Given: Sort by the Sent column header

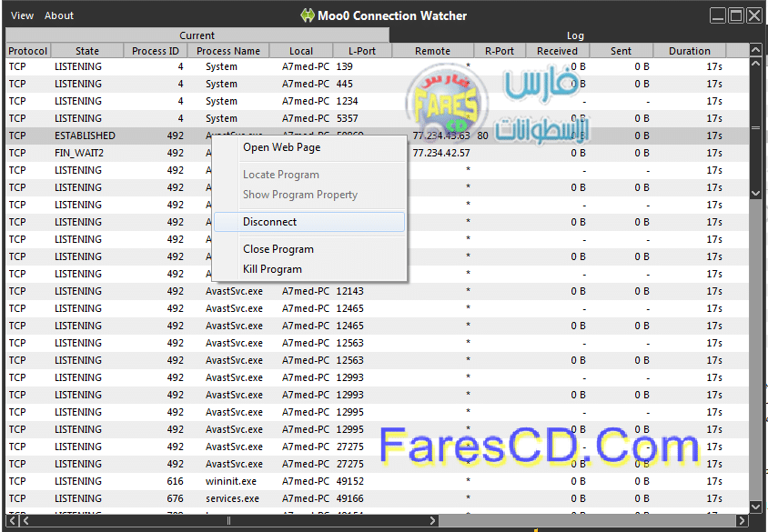Looking at the screenshot, I should [x=621, y=51].
